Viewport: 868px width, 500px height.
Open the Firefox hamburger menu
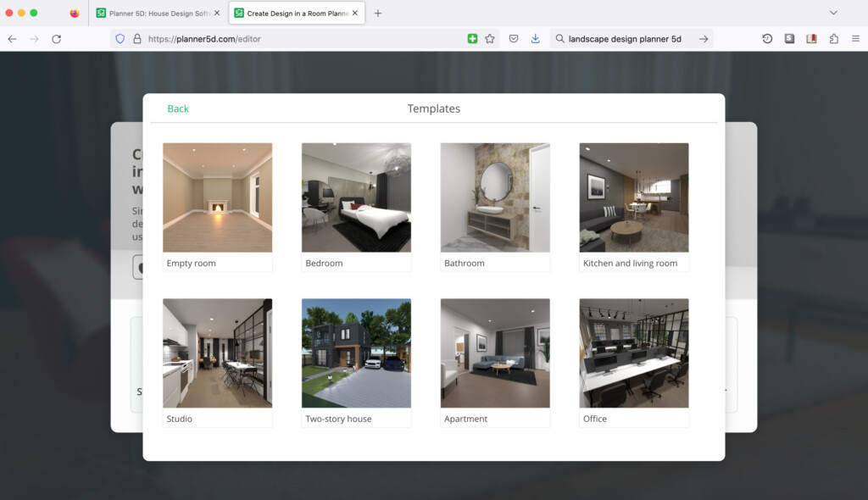pyautogui.click(x=856, y=39)
